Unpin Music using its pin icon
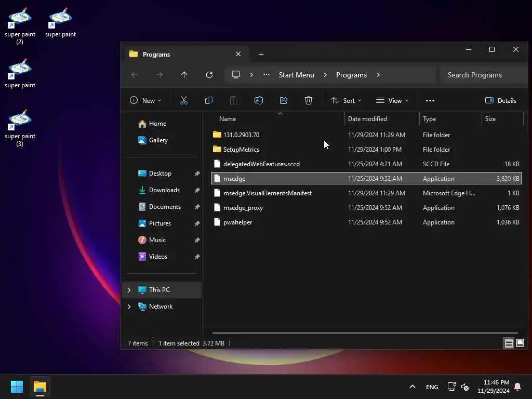This screenshot has height=399, width=532. pyautogui.click(x=197, y=240)
